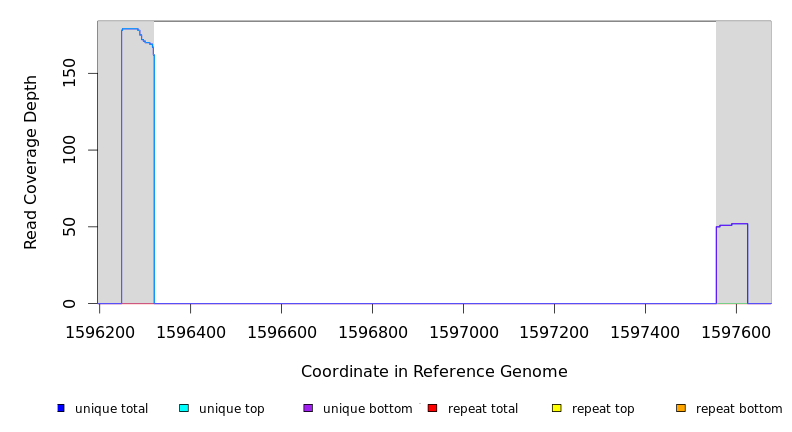792x432 pixels.
Task: Click the right gray shaded plot region
Action: pyautogui.click(x=744, y=120)
